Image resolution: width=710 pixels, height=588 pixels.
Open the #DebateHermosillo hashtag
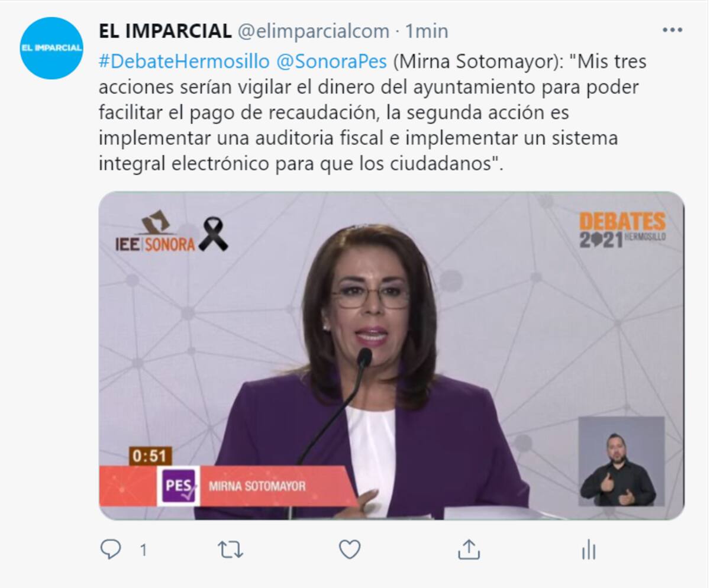(185, 61)
